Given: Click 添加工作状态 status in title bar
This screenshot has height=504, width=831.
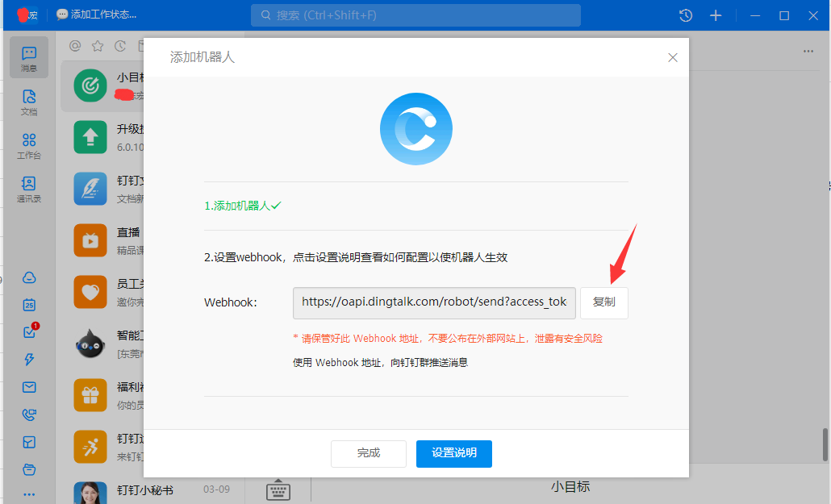Looking at the screenshot, I should coord(97,15).
